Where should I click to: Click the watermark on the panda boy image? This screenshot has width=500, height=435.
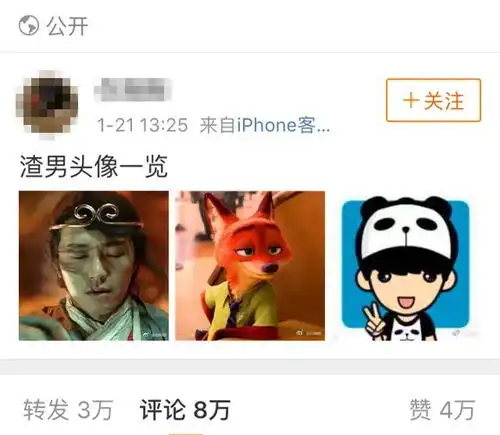[465, 333]
